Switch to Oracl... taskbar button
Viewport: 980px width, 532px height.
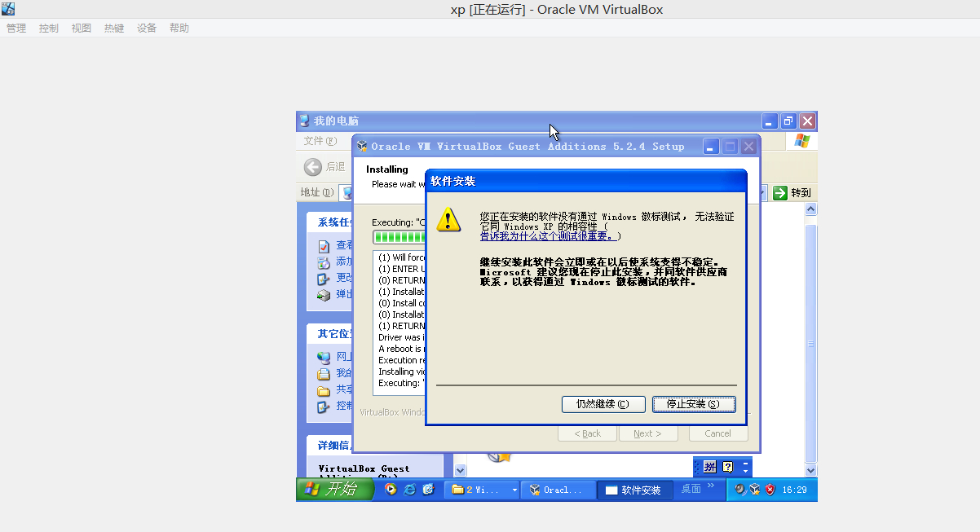point(557,490)
